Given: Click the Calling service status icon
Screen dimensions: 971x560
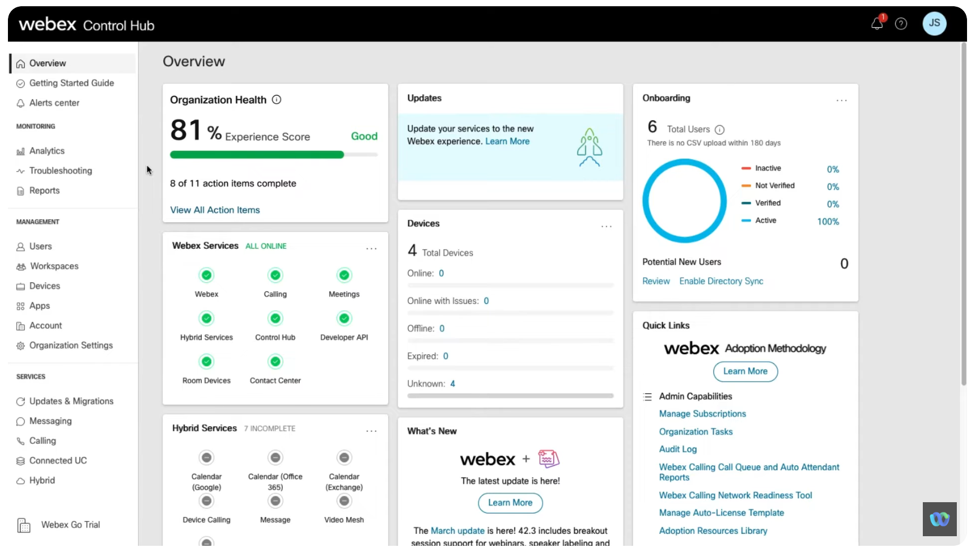Looking at the screenshot, I should click(x=275, y=275).
